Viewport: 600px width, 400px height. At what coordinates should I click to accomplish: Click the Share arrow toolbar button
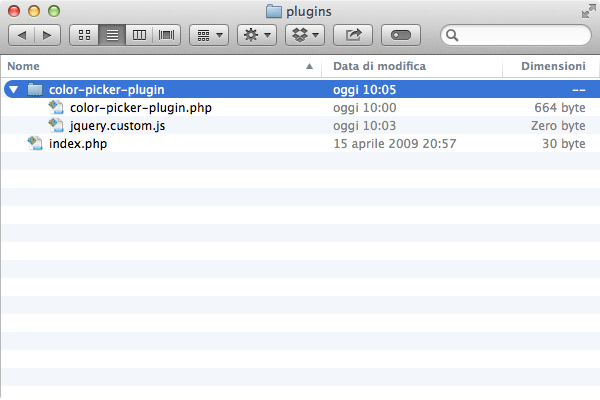point(353,35)
